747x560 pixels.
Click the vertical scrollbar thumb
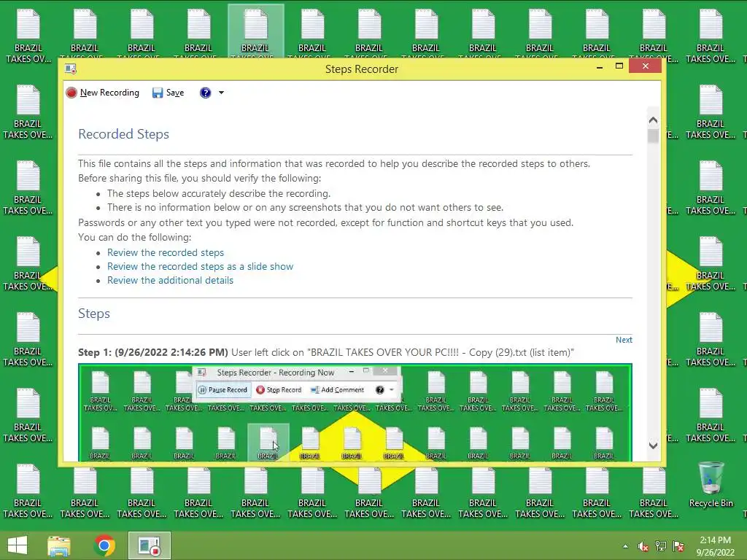pos(653,136)
